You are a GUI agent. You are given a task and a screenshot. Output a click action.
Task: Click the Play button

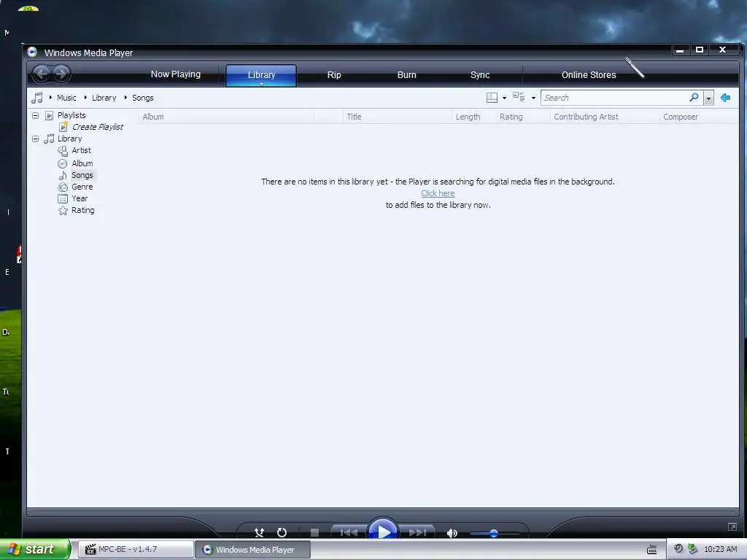click(x=383, y=529)
